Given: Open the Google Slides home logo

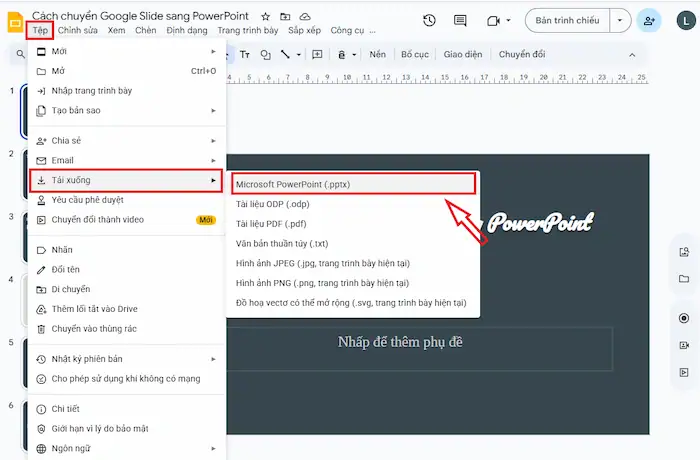Looking at the screenshot, I should coord(14,21).
